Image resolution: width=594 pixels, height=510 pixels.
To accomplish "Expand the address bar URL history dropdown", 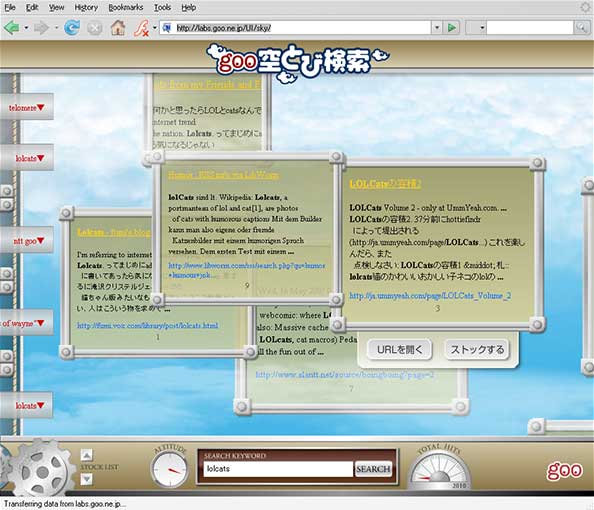I will coord(436,28).
